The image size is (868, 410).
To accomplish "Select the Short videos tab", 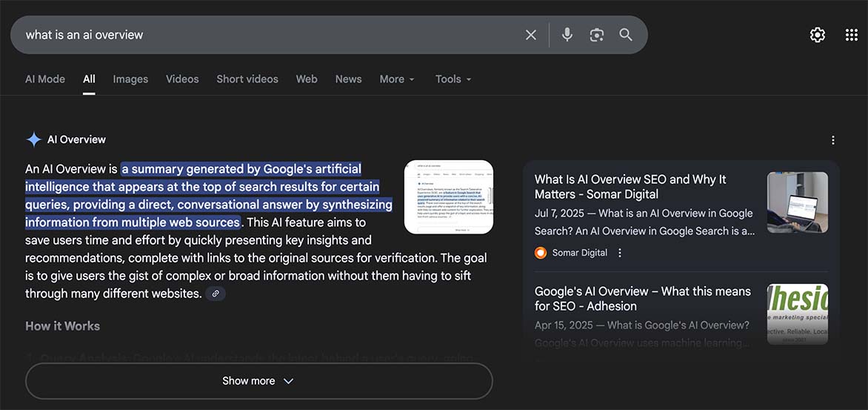I will pyautogui.click(x=247, y=79).
